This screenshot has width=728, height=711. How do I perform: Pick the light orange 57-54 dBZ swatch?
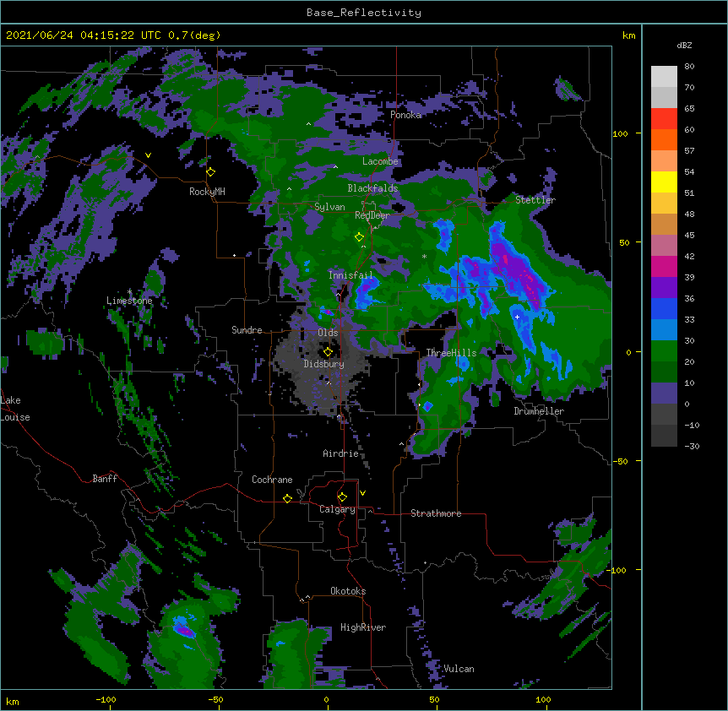pyautogui.click(x=664, y=161)
